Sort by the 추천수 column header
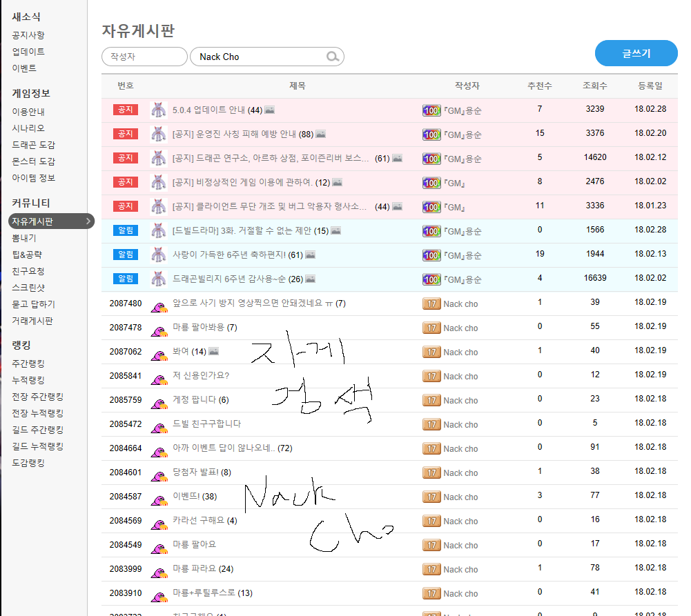This screenshot has width=691, height=616. [539, 86]
